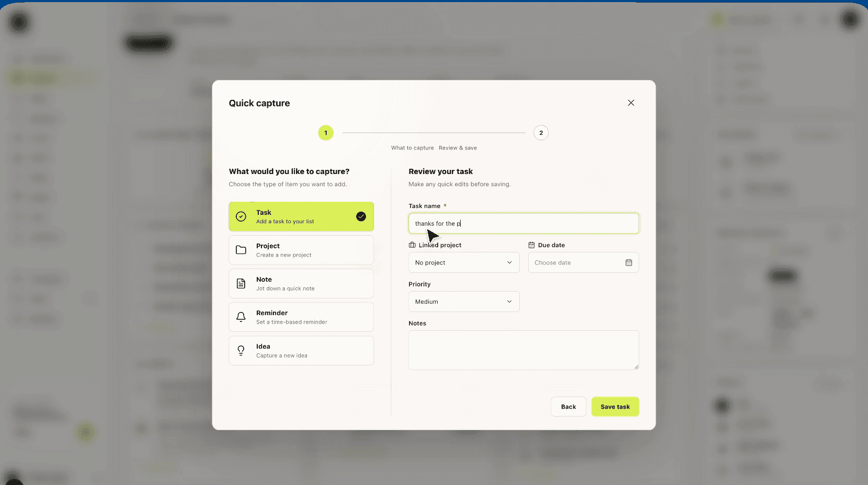
Task: Click the Task name input field
Action: pos(523,223)
